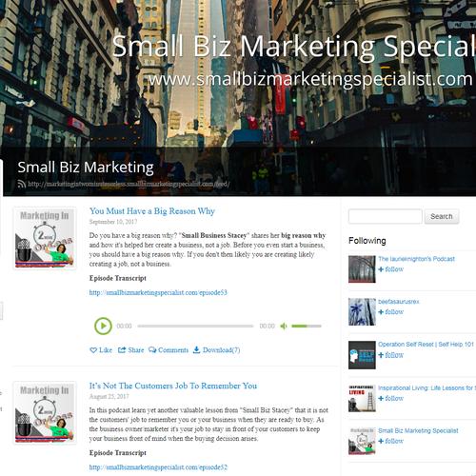
Task: Open Operation Self Reset podcast link
Action: (x=426, y=345)
